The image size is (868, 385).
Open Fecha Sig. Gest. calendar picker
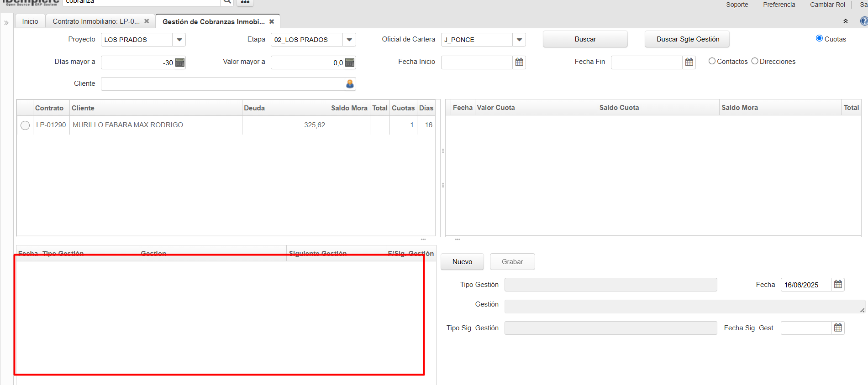(x=838, y=328)
